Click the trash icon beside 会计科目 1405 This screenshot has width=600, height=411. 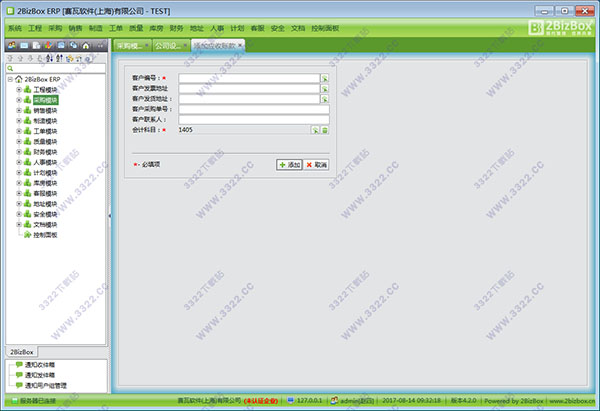[x=324, y=130]
